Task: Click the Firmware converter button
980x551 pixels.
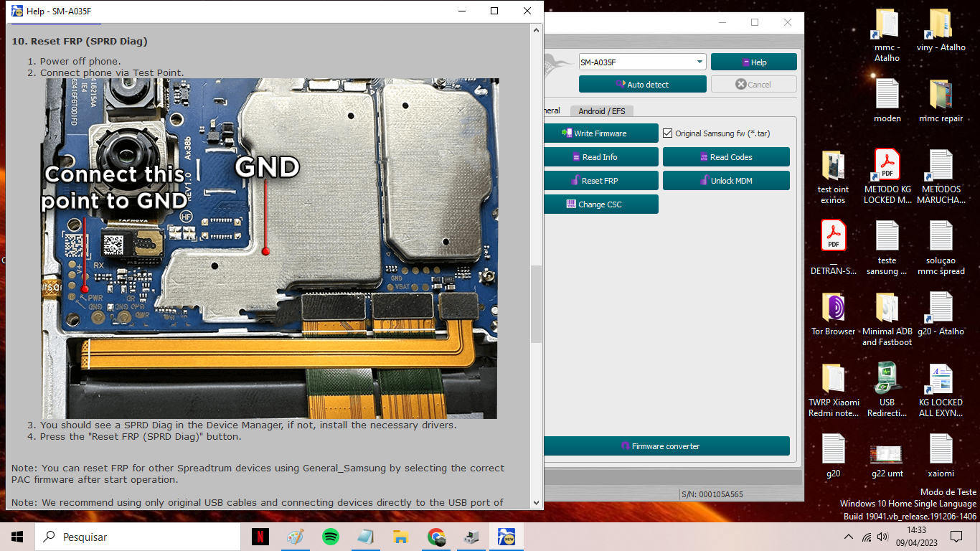Action: (666, 446)
